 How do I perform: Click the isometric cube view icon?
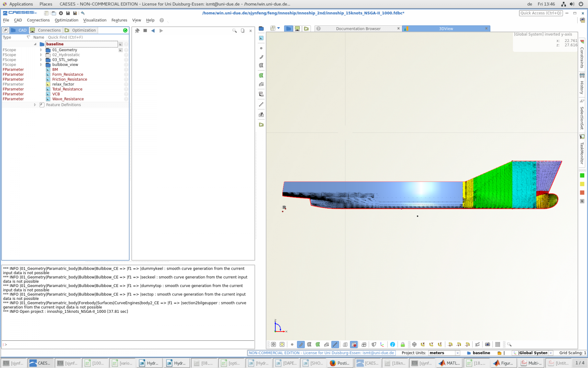414,344
